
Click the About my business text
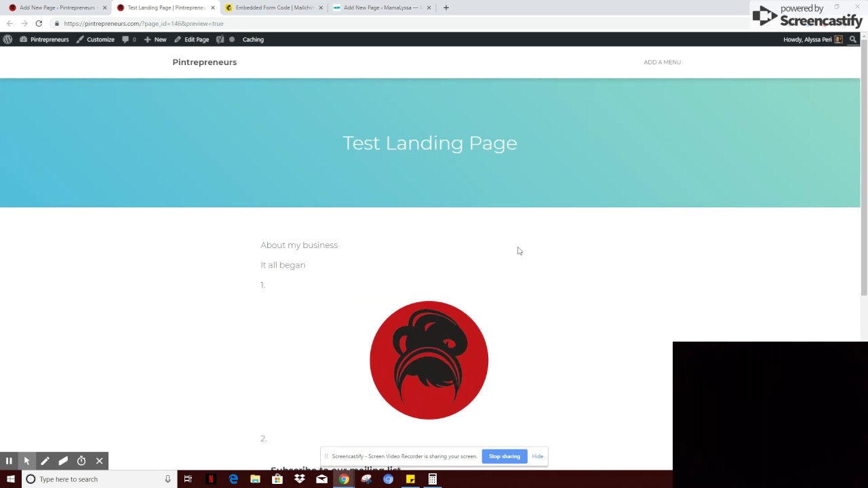pos(299,245)
